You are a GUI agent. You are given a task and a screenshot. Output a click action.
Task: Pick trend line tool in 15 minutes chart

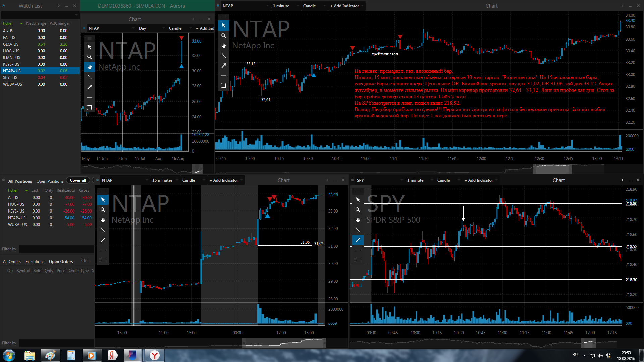coord(103,230)
